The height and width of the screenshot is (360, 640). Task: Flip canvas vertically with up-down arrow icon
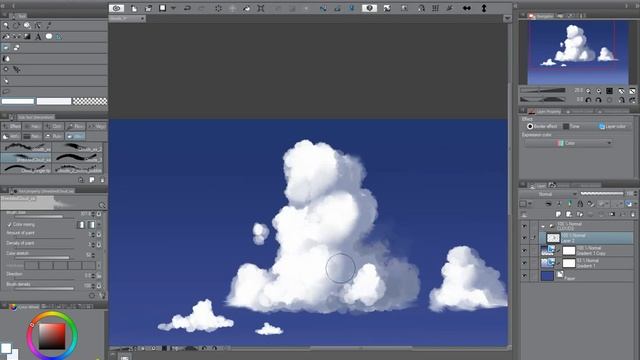[484, 8]
